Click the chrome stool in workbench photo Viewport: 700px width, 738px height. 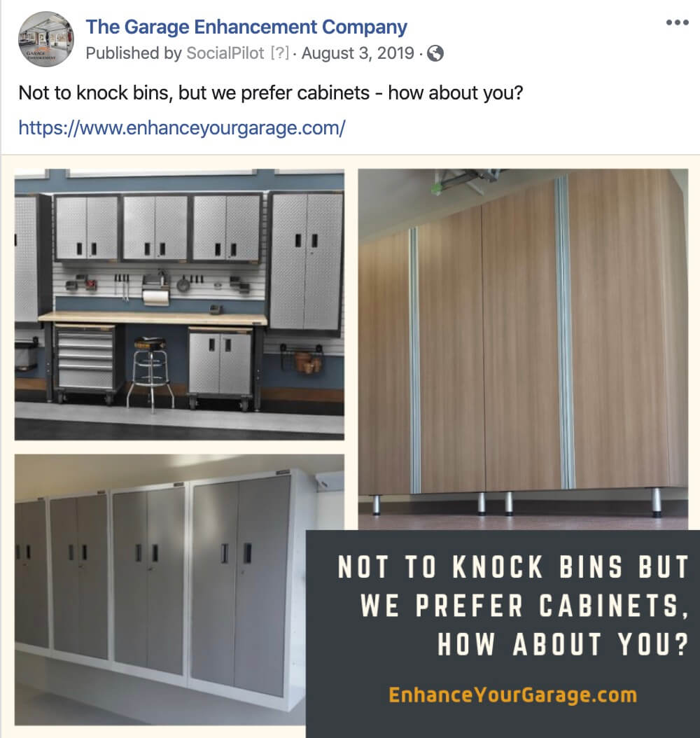150,374
